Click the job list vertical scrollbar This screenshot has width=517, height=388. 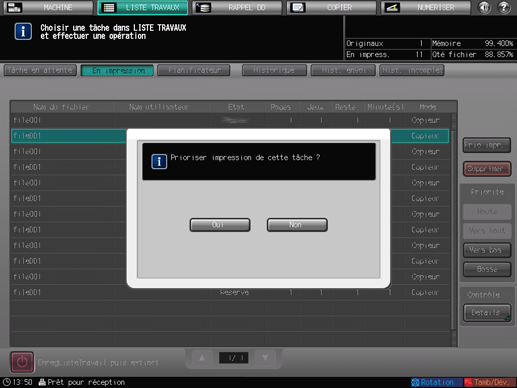pyautogui.click(x=454, y=230)
